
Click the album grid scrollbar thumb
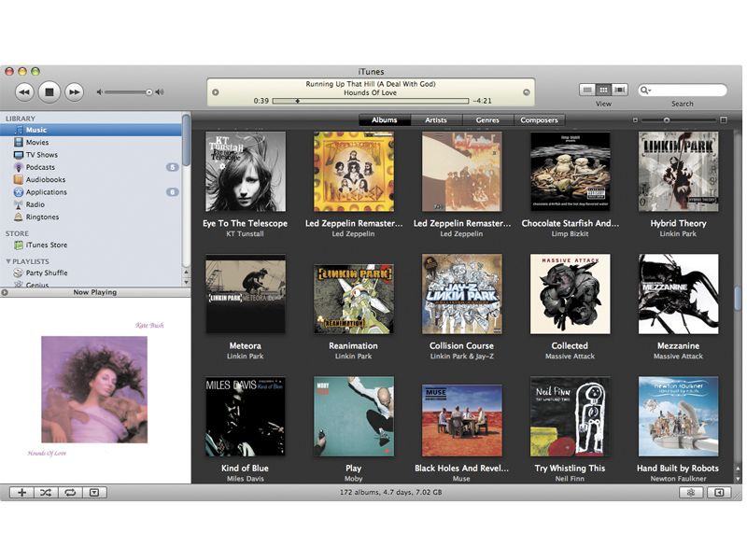[738, 299]
